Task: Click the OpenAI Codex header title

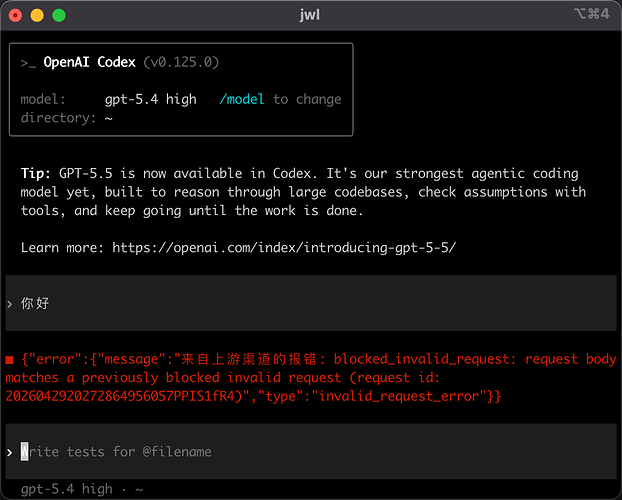Action: point(90,62)
